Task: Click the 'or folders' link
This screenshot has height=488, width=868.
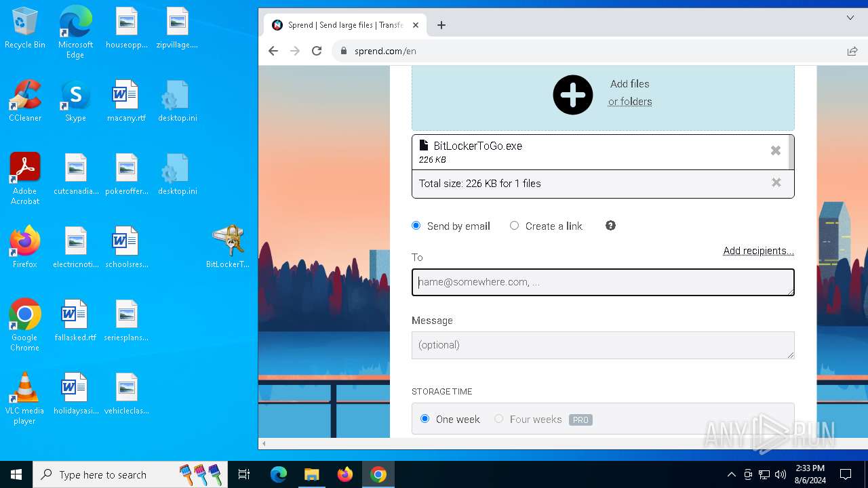Action: coord(630,102)
